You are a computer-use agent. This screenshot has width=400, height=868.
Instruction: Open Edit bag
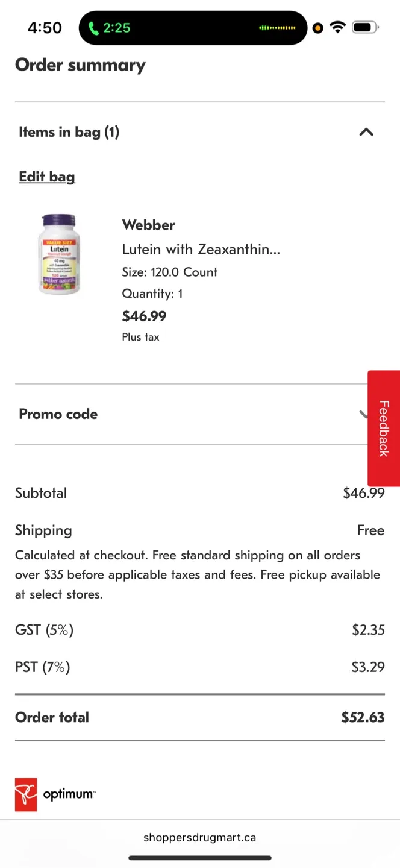click(46, 177)
